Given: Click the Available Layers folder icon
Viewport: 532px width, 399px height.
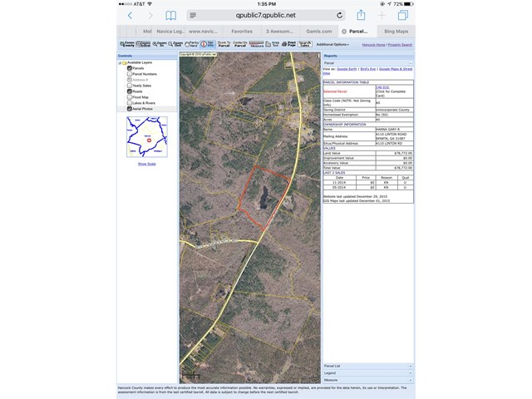Looking at the screenshot, I should [x=124, y=63].
